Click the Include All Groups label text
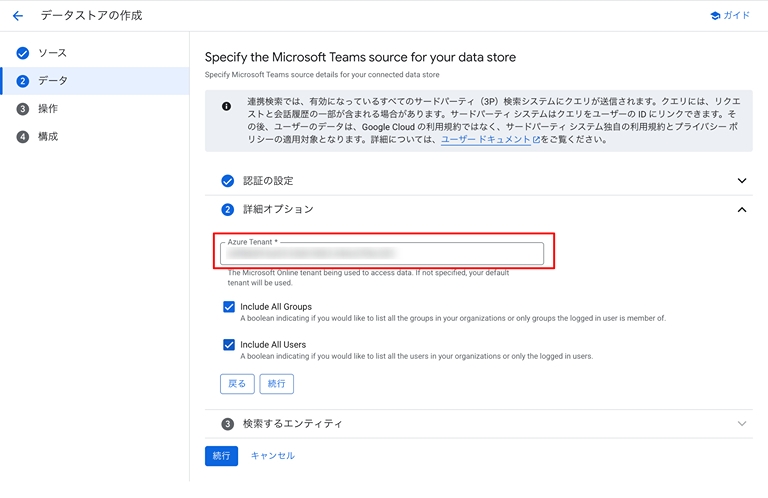 pyautogui.click(x=276, y=307)
